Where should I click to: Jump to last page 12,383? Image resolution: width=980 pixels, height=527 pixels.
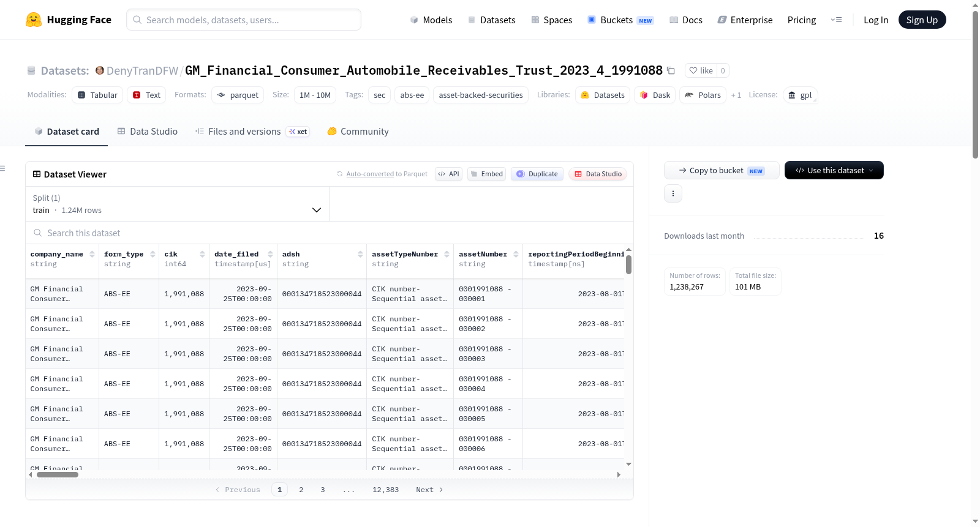385,490
